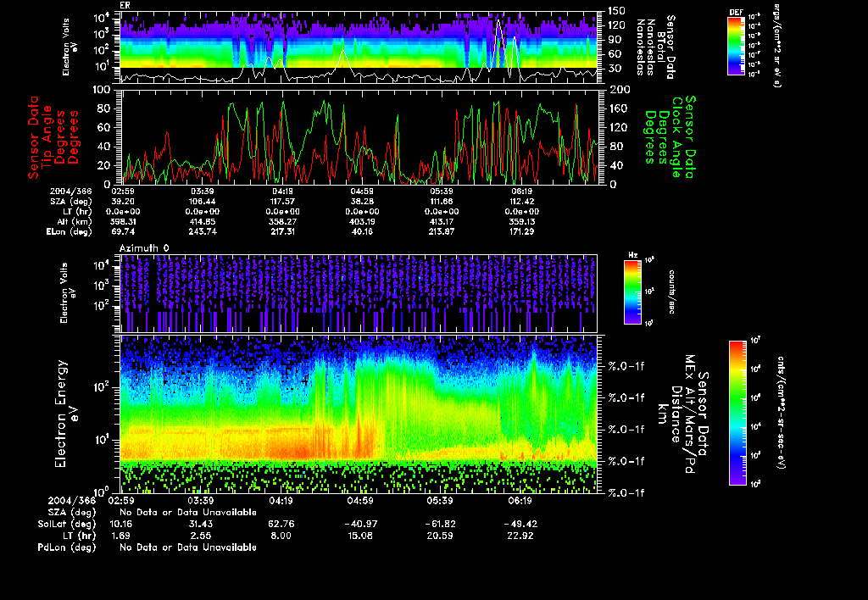Select local time value 1.69
Viewport: 868px width, 600px height.
[x=120, y=536]
